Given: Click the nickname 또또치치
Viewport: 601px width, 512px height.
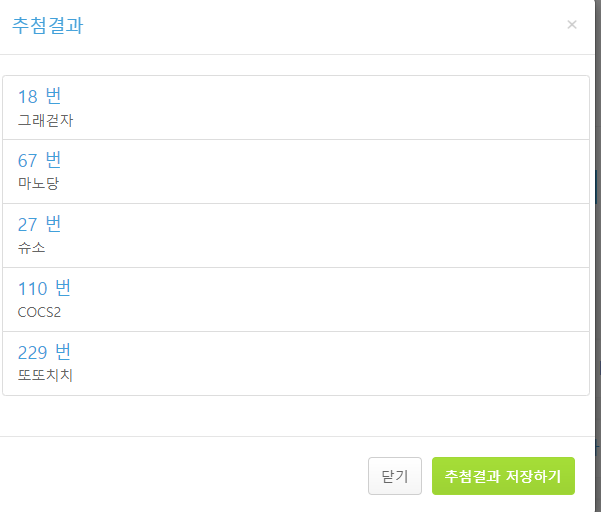Looking at the screenshot, I should [x=45, y=376].
